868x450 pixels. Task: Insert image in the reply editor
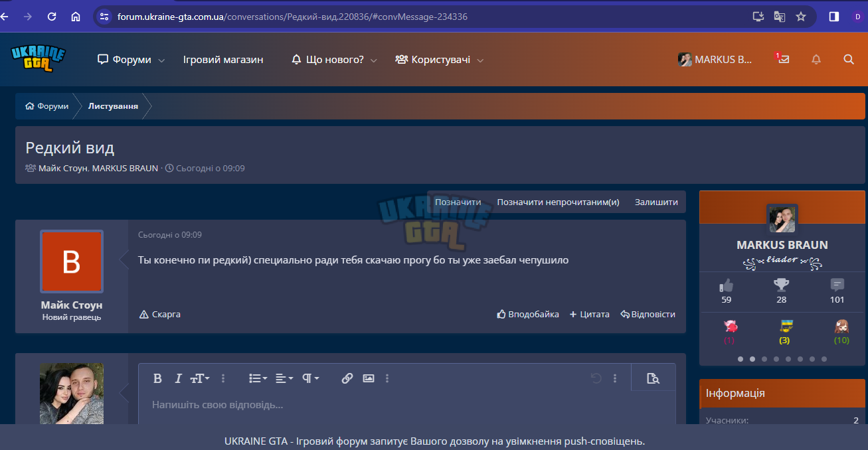point(369,378)
